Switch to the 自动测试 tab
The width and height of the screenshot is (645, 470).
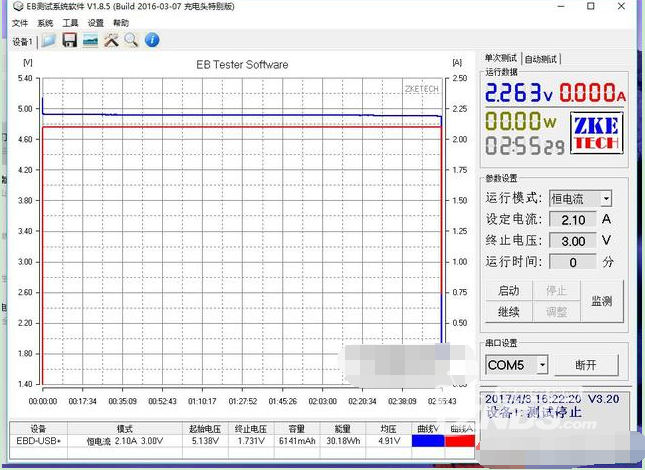[x=541, y=59]
